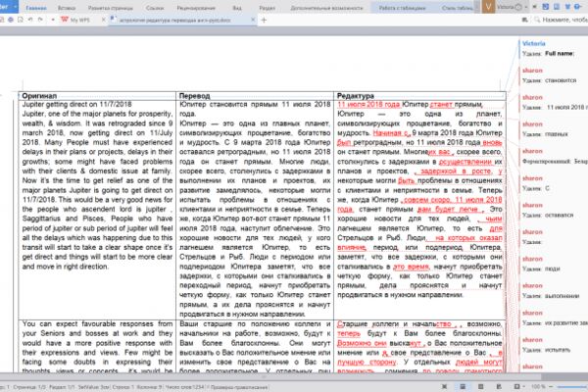Click the orange V user avatar
The height and width of the screenshot is (392, 588).
point(488,7)
